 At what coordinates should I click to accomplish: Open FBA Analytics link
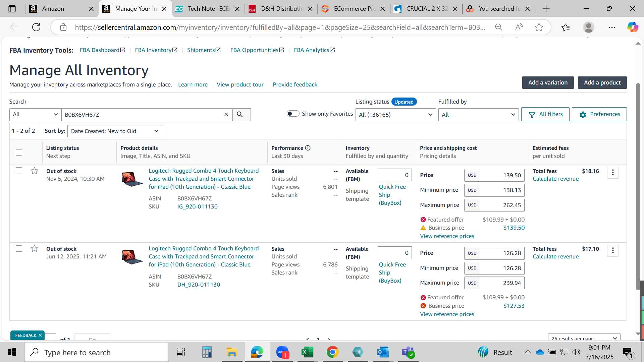[x=314, y=50]
